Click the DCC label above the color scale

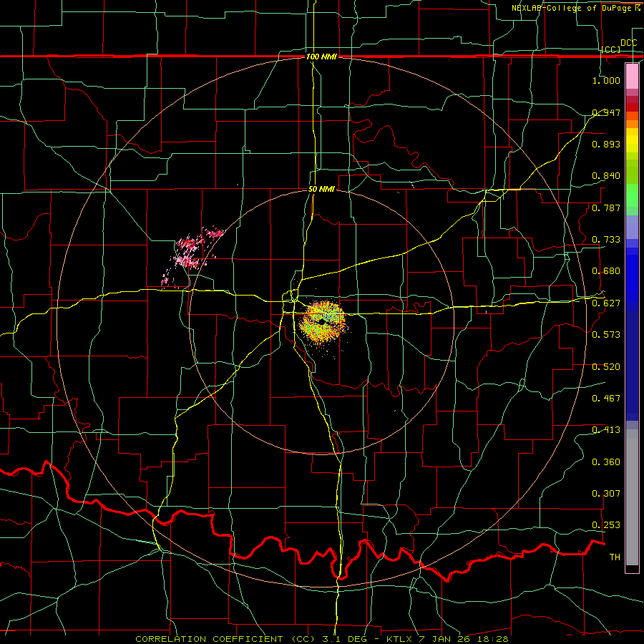(x=628, y=43)
